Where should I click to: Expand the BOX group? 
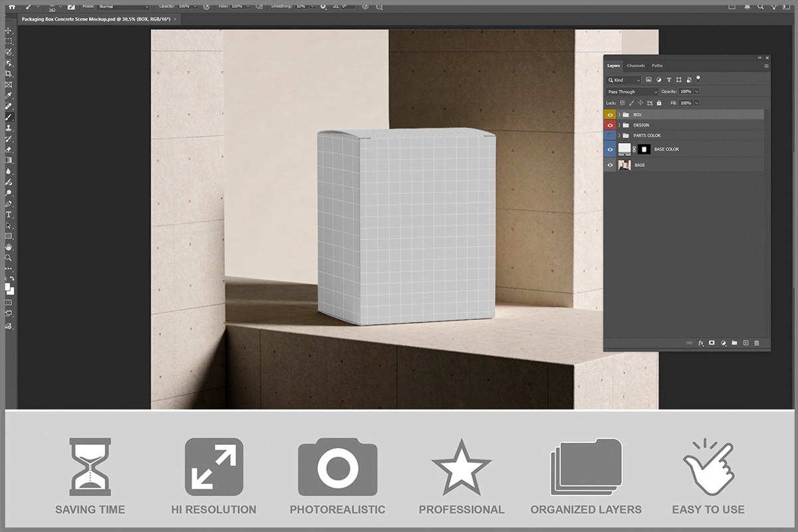click(x=619, y=114)
